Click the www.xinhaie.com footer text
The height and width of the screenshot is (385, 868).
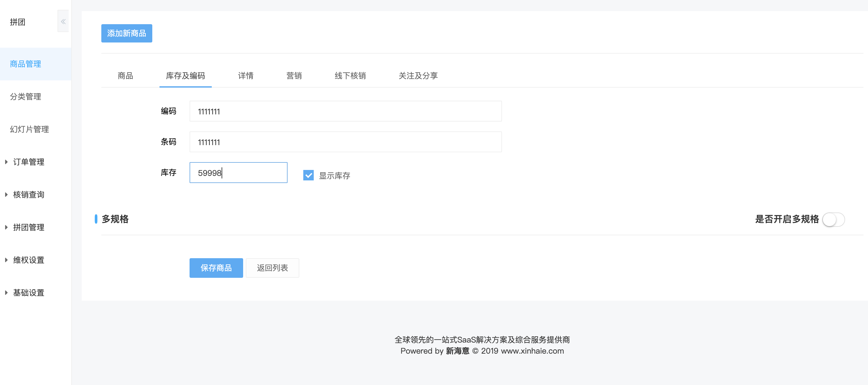[532, 351]
